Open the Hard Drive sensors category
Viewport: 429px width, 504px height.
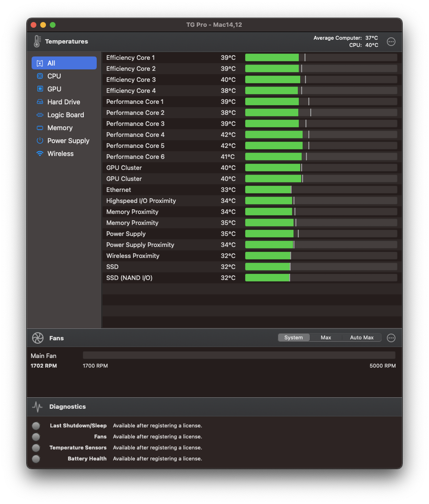[x=64, y=102]
